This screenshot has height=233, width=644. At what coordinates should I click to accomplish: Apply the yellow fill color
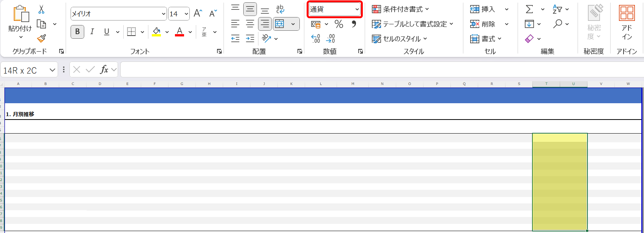156,32
